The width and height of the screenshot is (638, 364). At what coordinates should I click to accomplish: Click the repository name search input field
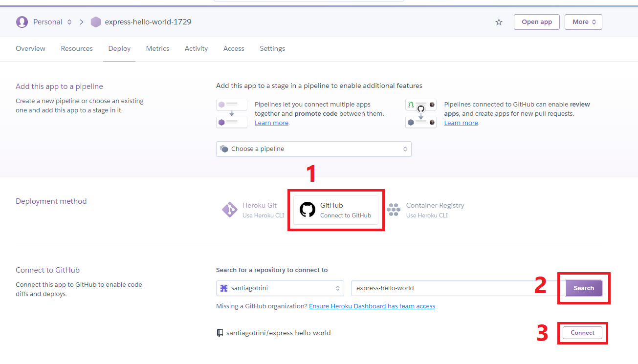click(458, 288)
